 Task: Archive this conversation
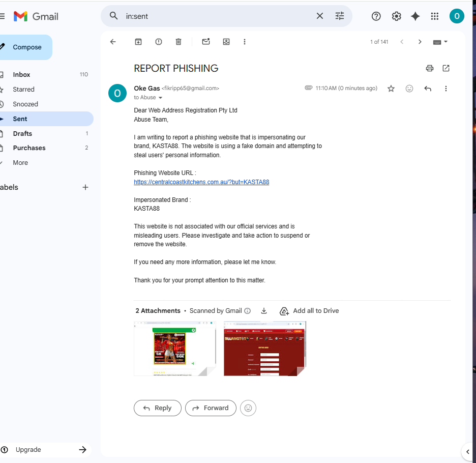click(138, 42)
